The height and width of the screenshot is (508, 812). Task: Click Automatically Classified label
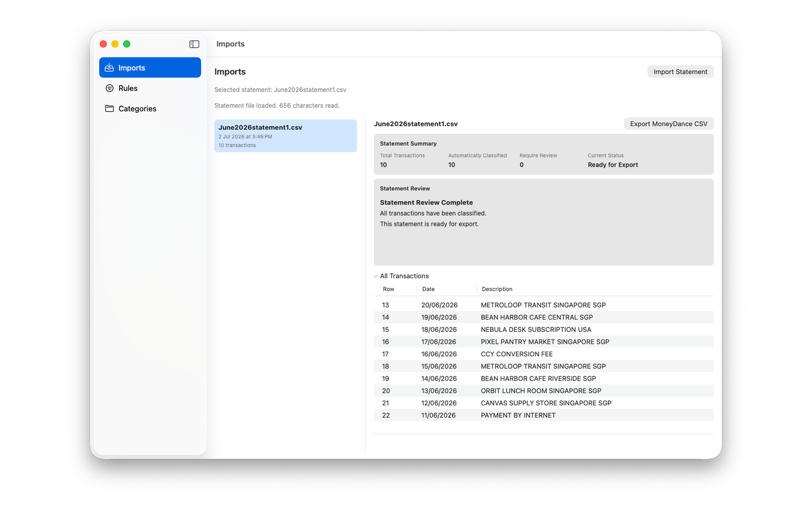478,156
